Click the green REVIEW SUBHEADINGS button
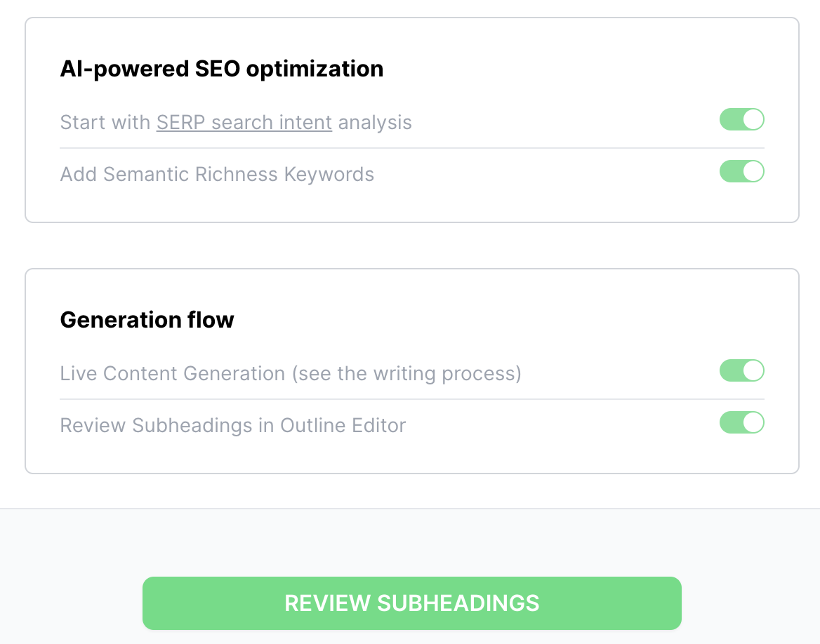The width and height of the screenshot is (820, 644). [411, 603]
